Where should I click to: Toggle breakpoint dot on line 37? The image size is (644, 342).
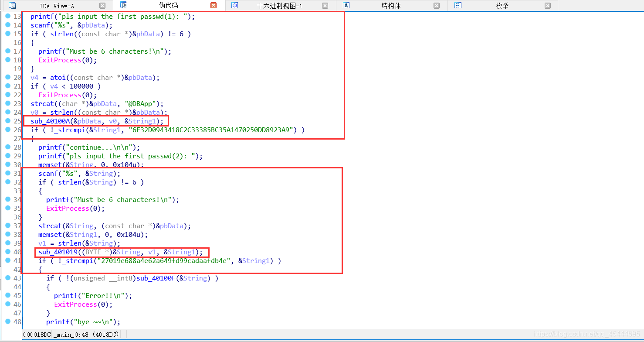pyautogui.click(x=7, y=226)
